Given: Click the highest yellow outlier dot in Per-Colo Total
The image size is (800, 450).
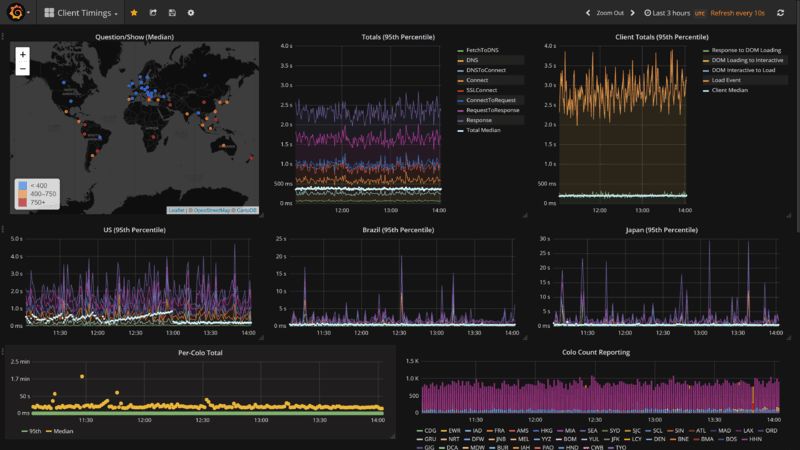Looking at the screenshot, I should point(82,377).
